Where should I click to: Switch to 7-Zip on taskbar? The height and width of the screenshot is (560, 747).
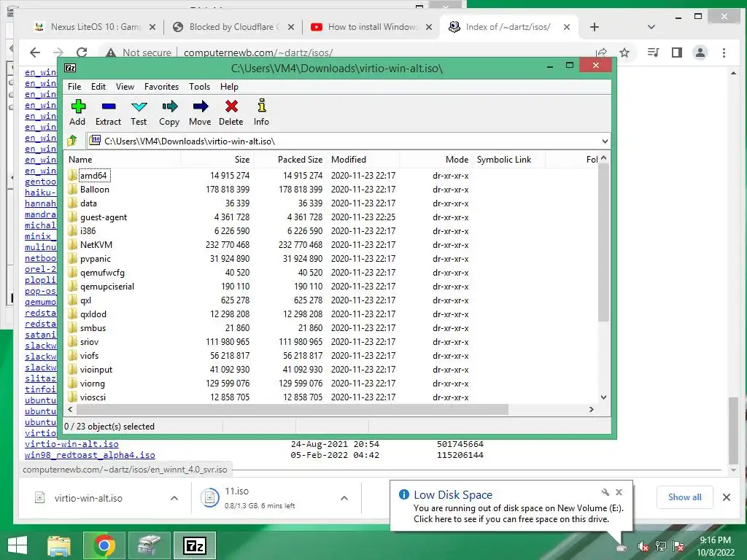(x=195, y=545)
